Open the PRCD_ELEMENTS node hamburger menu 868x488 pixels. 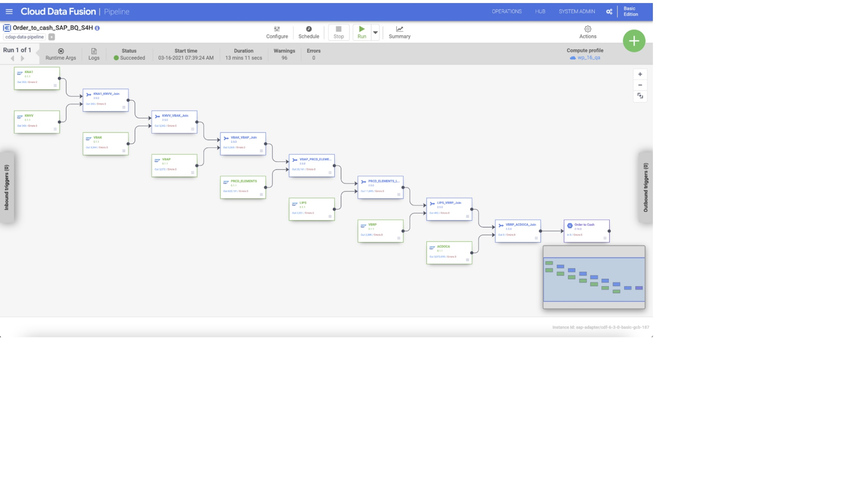click(x=261, y=194)
